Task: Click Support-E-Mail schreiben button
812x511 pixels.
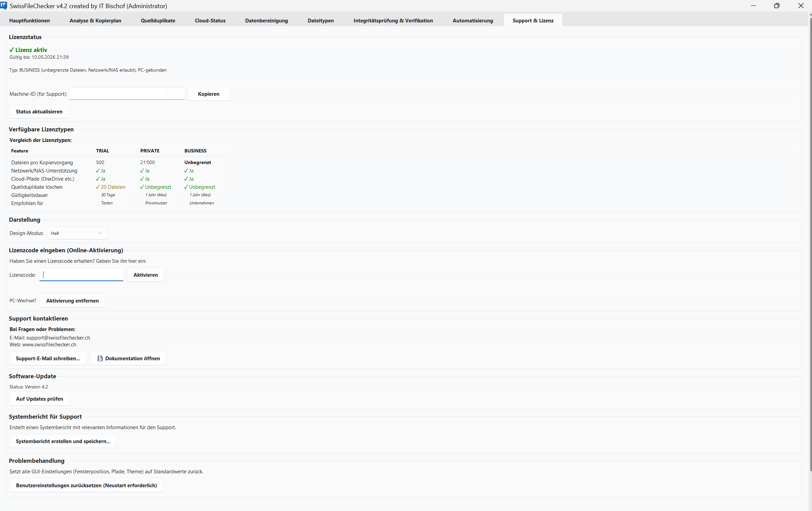Action: (x=48, y=358)
